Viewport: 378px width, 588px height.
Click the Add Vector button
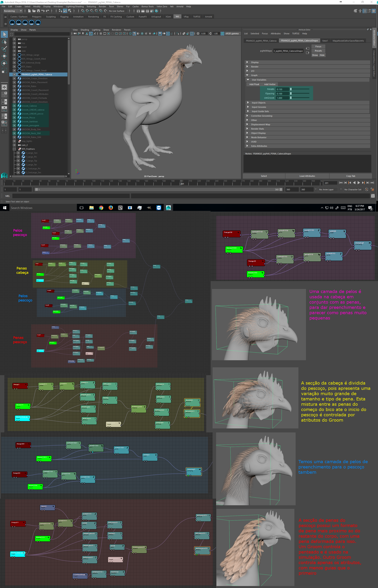coord(270,84)
